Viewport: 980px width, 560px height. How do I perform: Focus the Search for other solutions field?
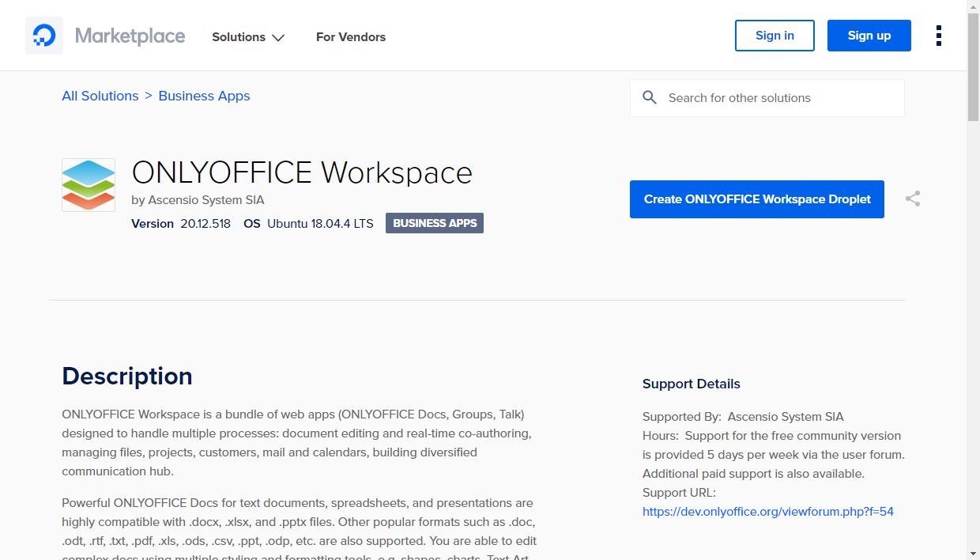pyautogui.click(x=778, y=98)
